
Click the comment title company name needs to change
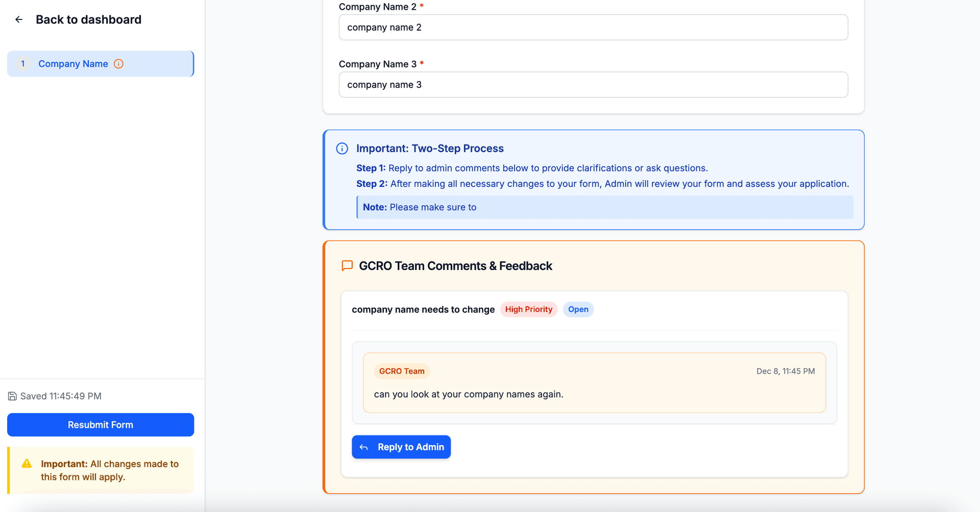423,309
